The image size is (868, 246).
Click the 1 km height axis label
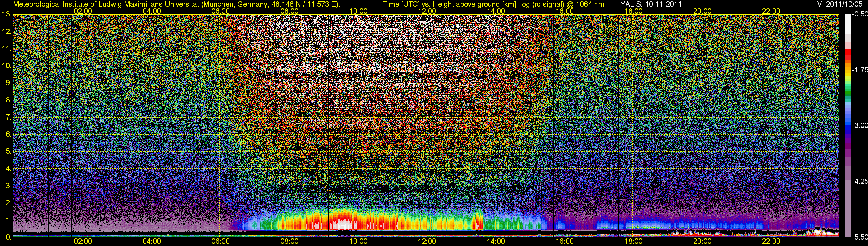click(8, 220)
